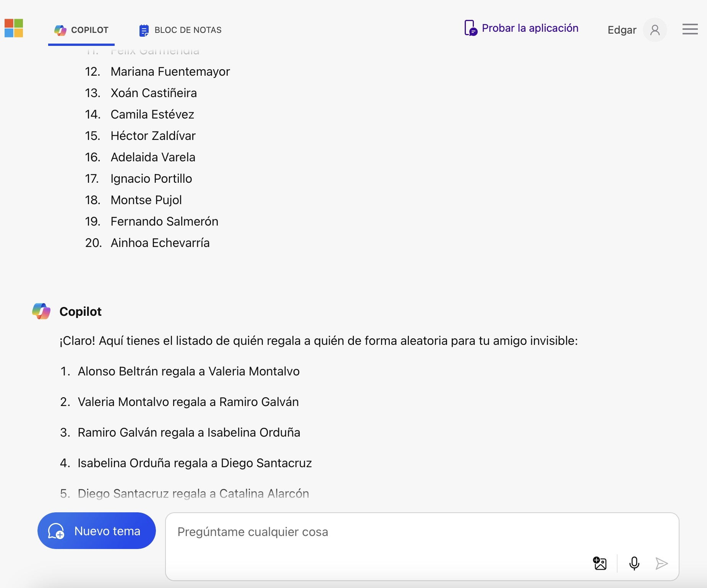
Task: Switch to the Bloc de Notas tab
Action: coord(180,30)
